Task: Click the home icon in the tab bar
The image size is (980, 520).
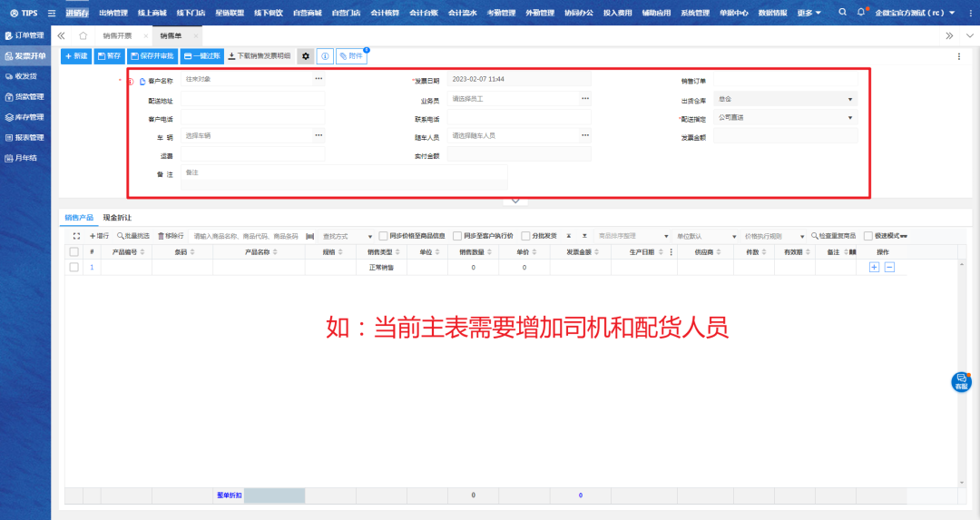Action: tap(83, 35)
